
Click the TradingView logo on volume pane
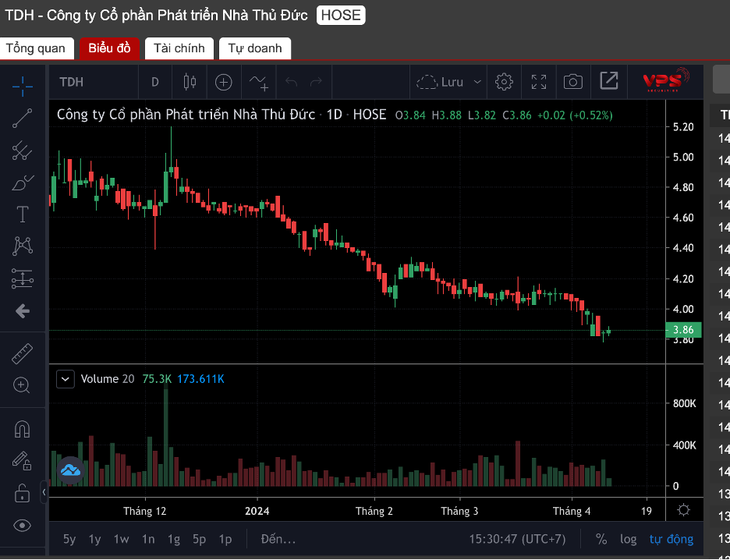pyautogui.click(x=71, y=470)
